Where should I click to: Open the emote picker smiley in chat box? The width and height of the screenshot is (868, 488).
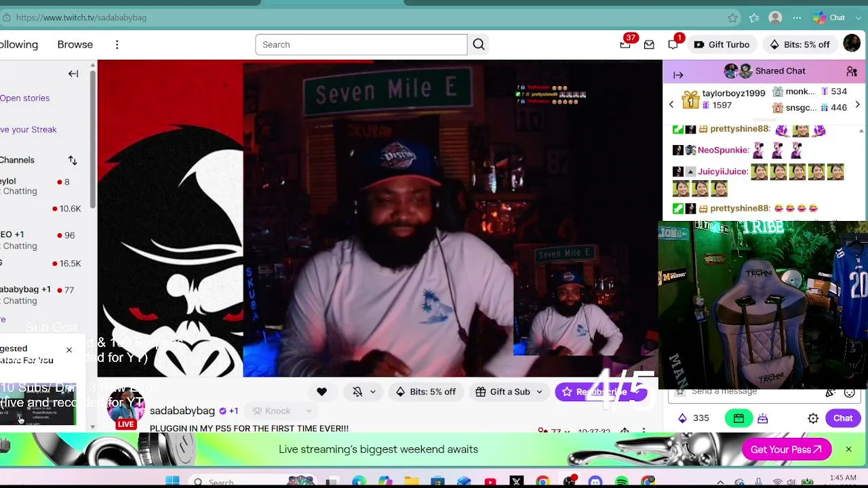(x=849, y=392)
